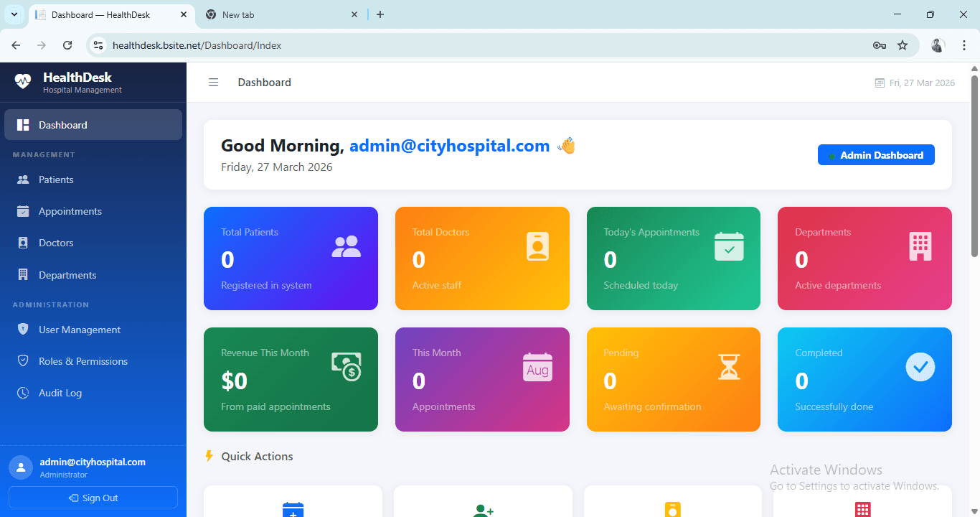Click the This Month Aug calendar icon

537,367
